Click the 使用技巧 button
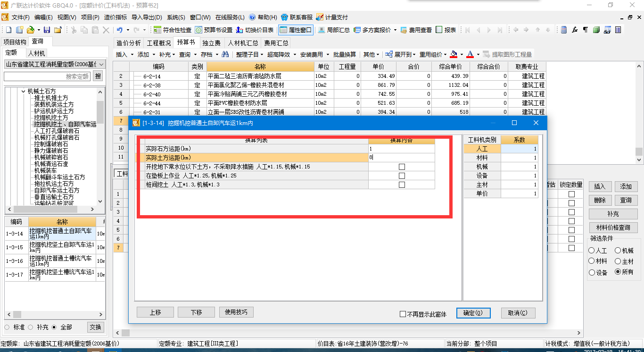The width and height of the screenshot is (644, 352). [x=236, y=312]
